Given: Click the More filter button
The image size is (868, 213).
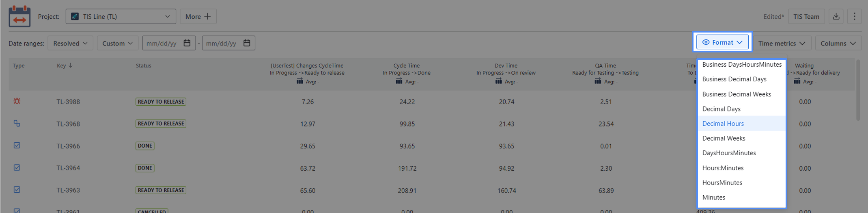Looking at the screenshot, I should point(198,17).
